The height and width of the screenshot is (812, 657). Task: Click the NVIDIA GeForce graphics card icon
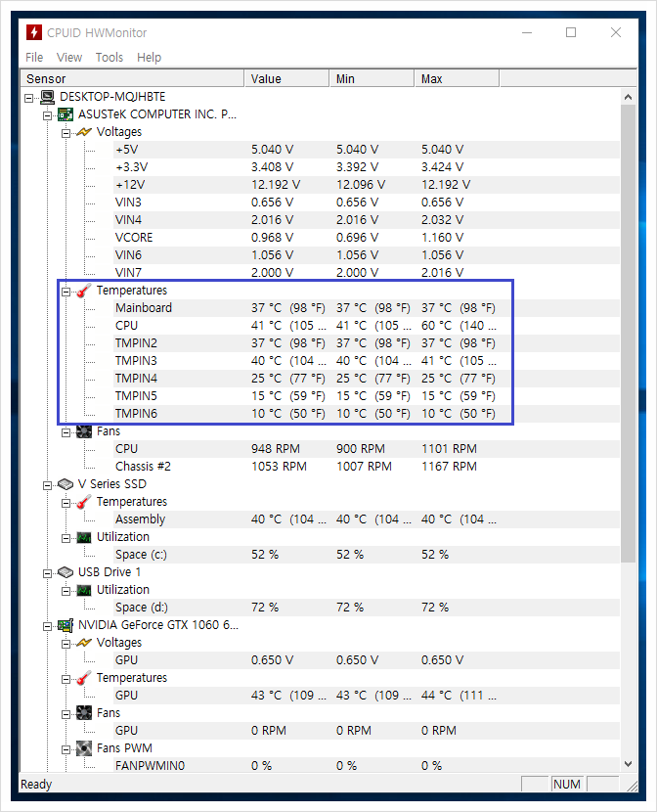point(66,625)
